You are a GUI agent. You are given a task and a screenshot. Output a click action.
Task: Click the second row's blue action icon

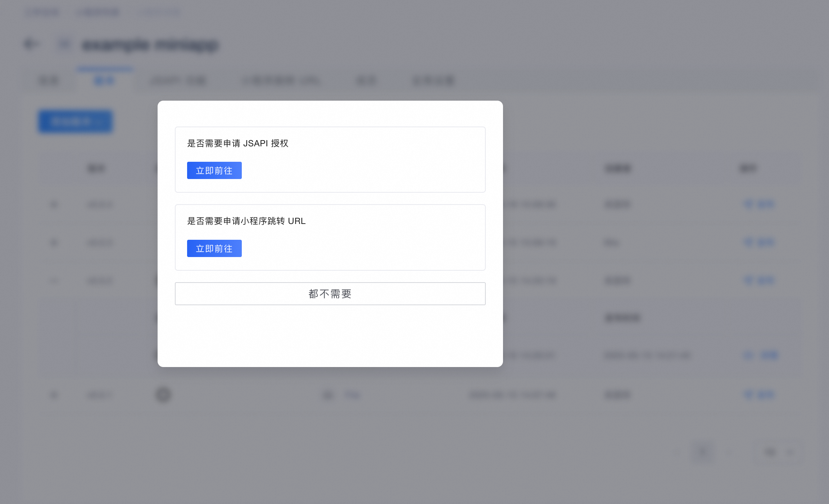tap(748, 242)
